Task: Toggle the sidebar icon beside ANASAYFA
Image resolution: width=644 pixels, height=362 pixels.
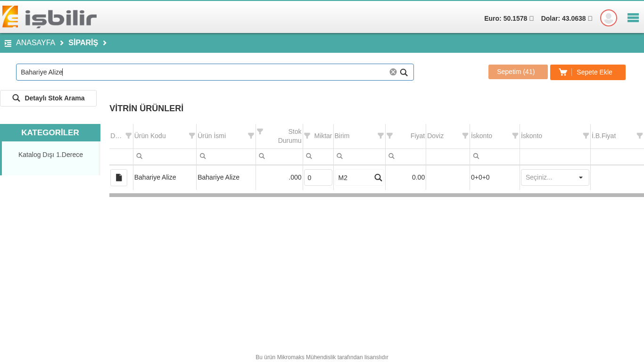Action: coord(8,43)
